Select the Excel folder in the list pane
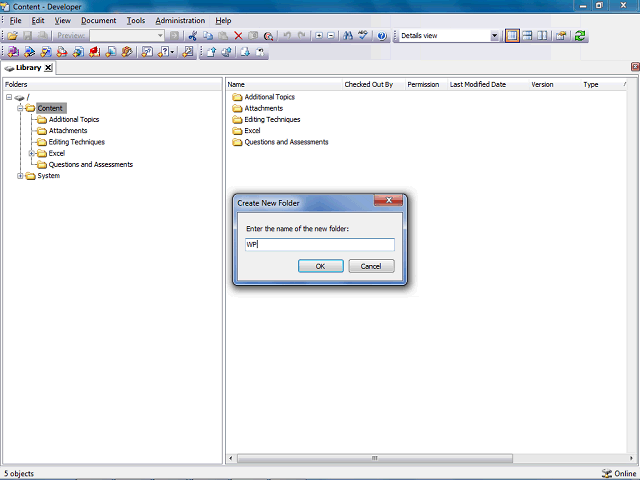 252,131
